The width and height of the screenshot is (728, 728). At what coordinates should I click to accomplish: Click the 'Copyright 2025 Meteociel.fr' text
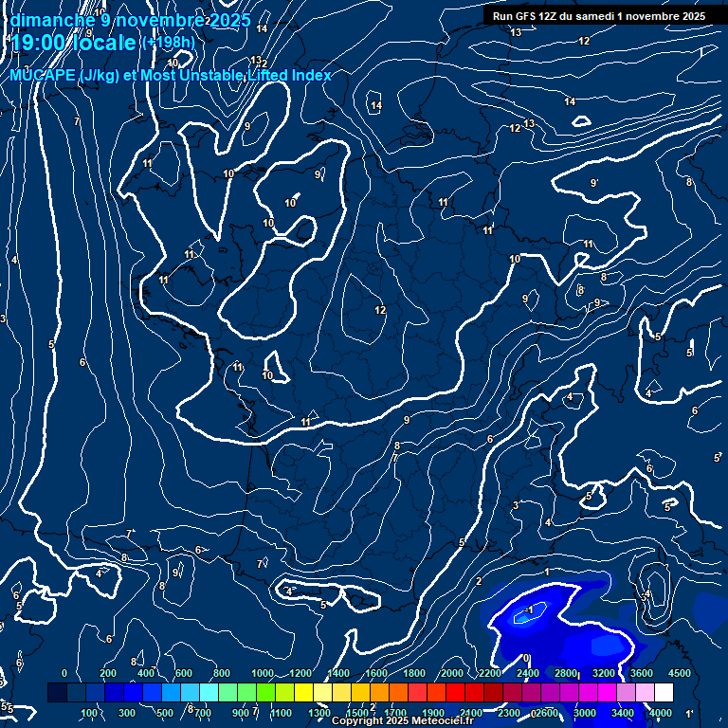pos(403,720)
